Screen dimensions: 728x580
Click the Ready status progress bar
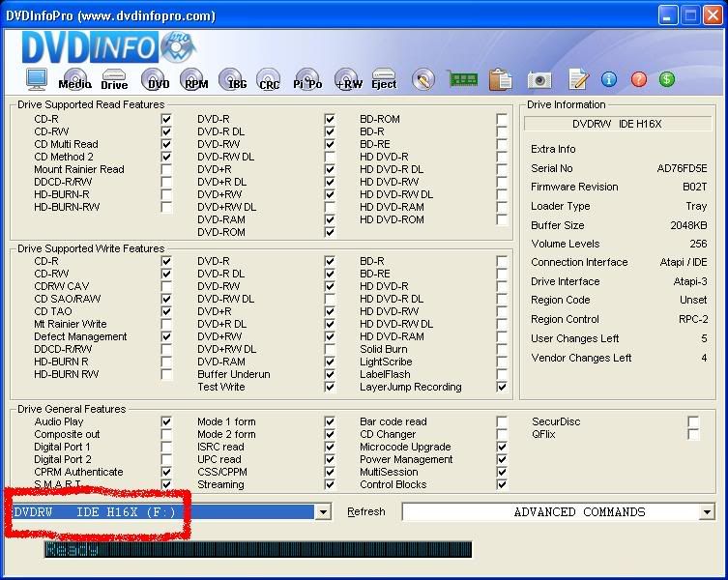coord(258,549)
